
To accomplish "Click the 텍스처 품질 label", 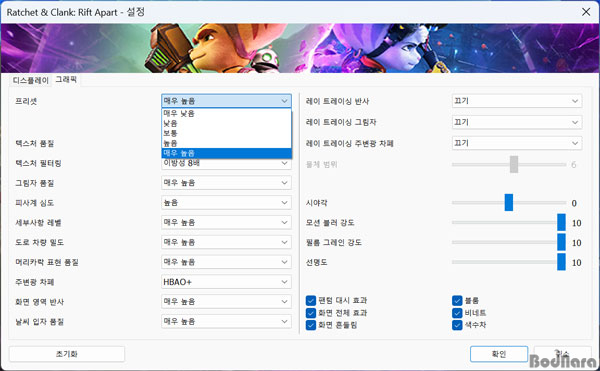I will pos(34,143).
